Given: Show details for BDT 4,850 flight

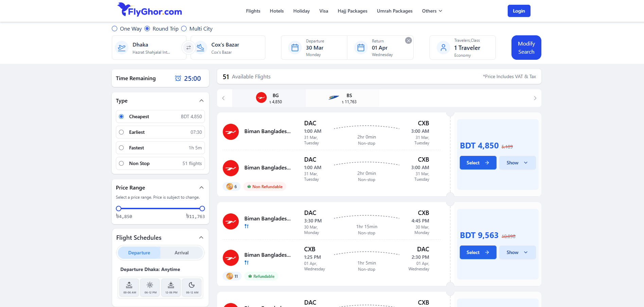Looking at the screenshot, I should [517, 163].
